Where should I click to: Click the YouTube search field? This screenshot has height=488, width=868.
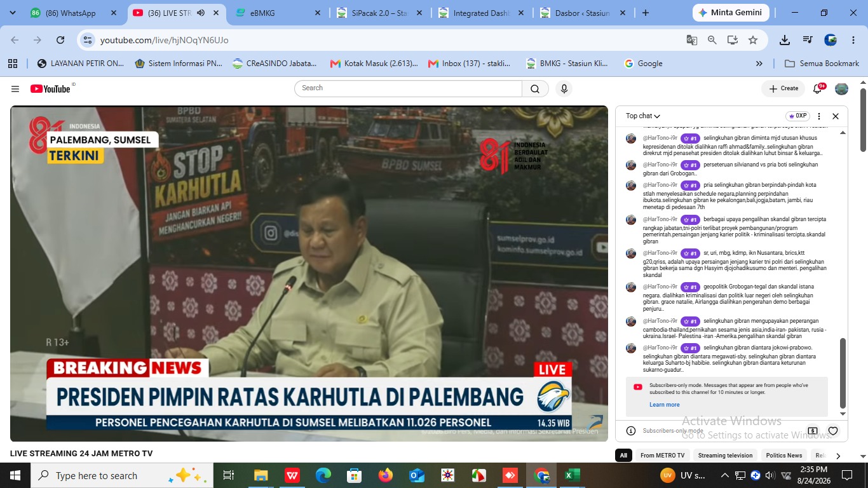click(408, 89)
